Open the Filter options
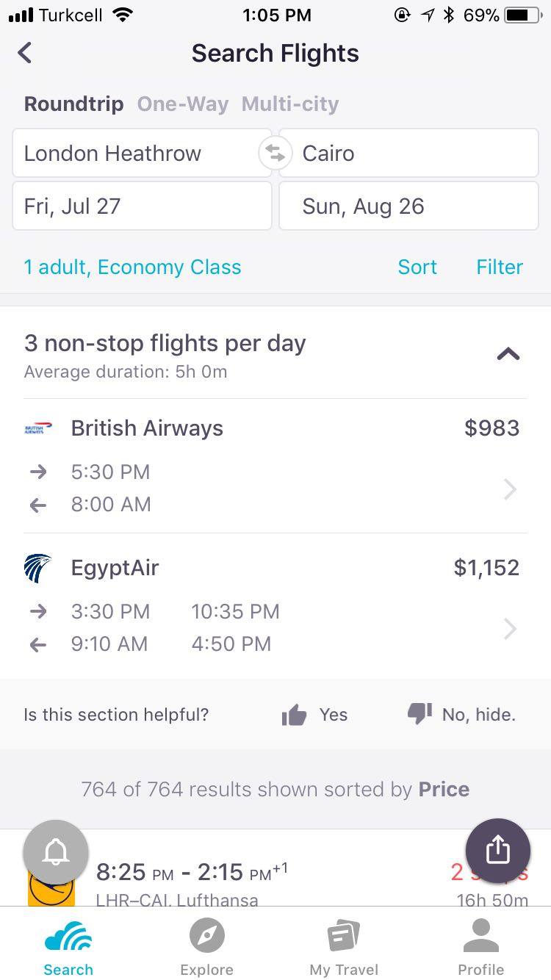Screen dimensions: 551x980 500,267
